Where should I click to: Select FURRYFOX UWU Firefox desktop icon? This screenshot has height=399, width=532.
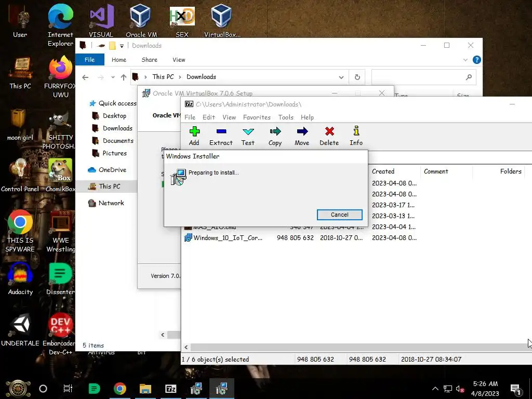tap(60, 77)
